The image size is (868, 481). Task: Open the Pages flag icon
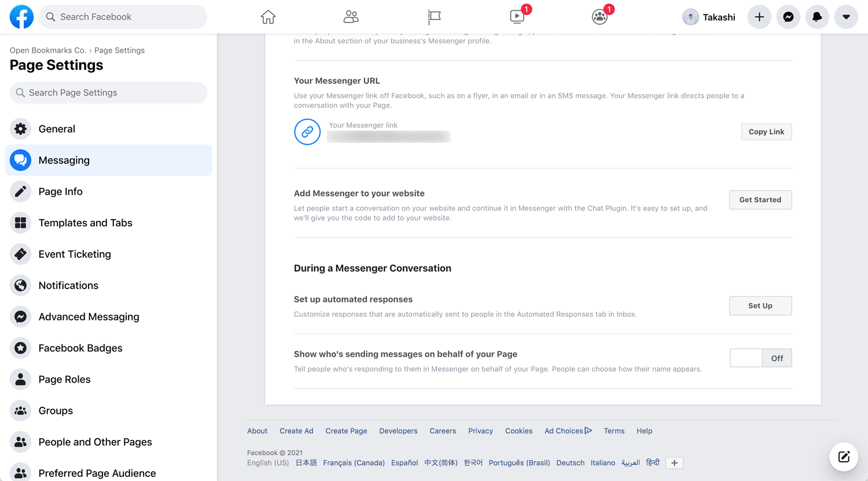434,17
